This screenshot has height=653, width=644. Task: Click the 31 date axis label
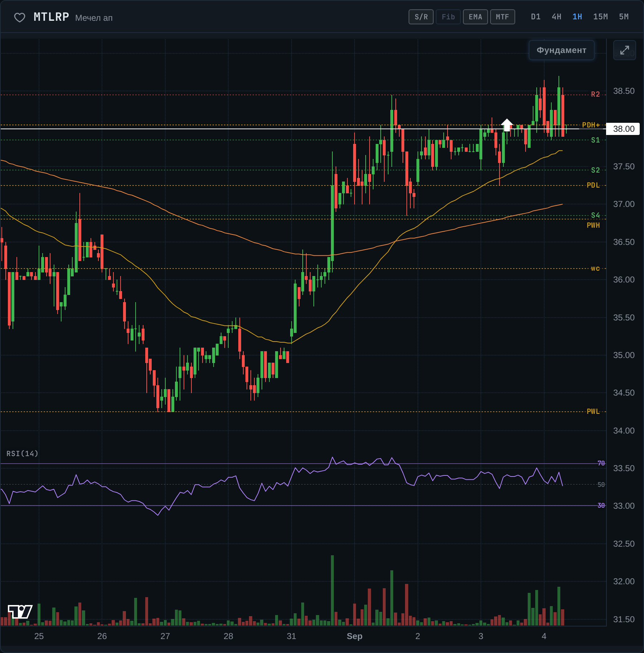click(x=292, y=636)
